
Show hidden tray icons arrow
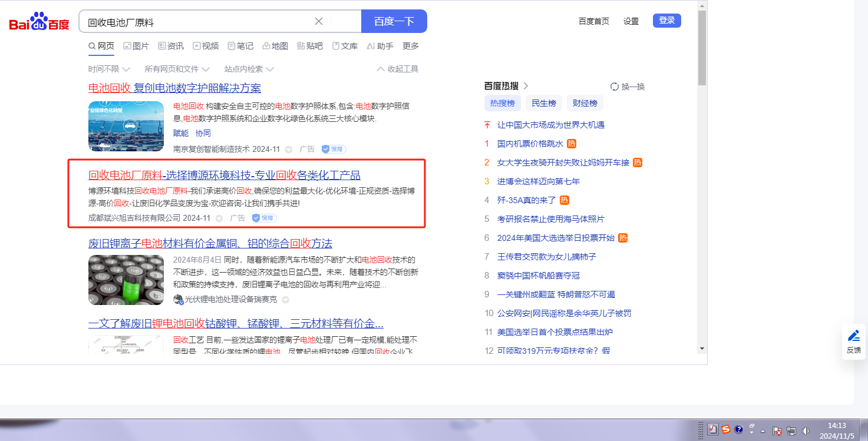(x=763, y=431)
